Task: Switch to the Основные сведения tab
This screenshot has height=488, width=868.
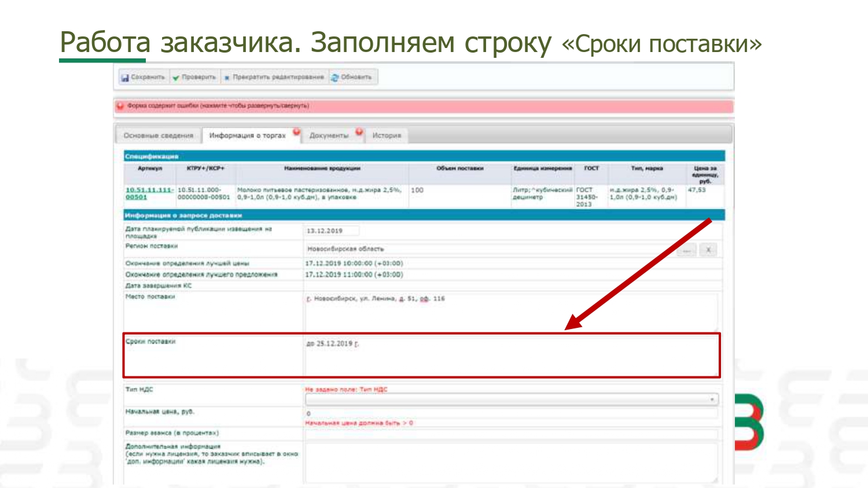Action: (158, 135)
